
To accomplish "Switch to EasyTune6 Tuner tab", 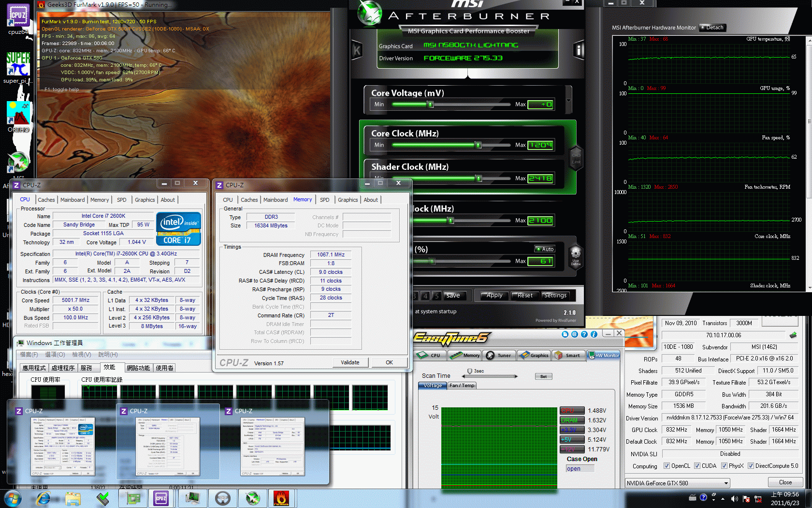I will coord(499,355).
